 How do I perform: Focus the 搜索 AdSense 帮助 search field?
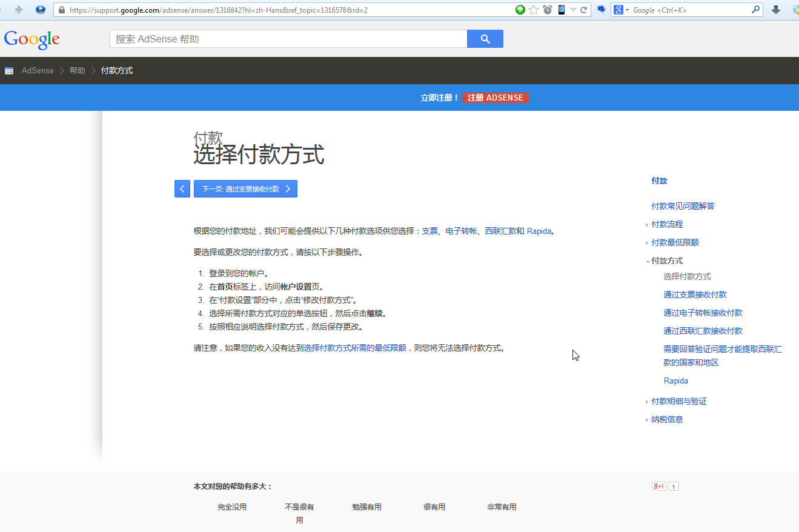[288, 39]
